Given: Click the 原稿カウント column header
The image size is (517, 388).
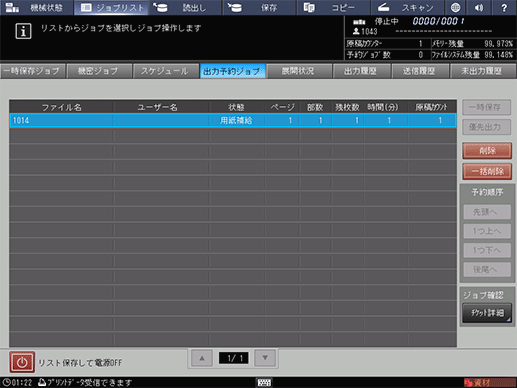Looking at the screenshot, I should (431, 107).
